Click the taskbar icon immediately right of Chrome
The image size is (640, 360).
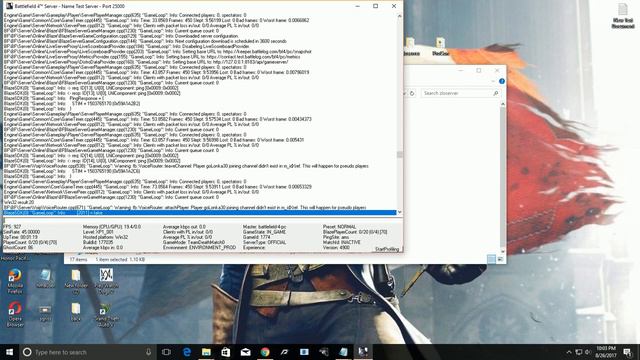coord(284,352)
